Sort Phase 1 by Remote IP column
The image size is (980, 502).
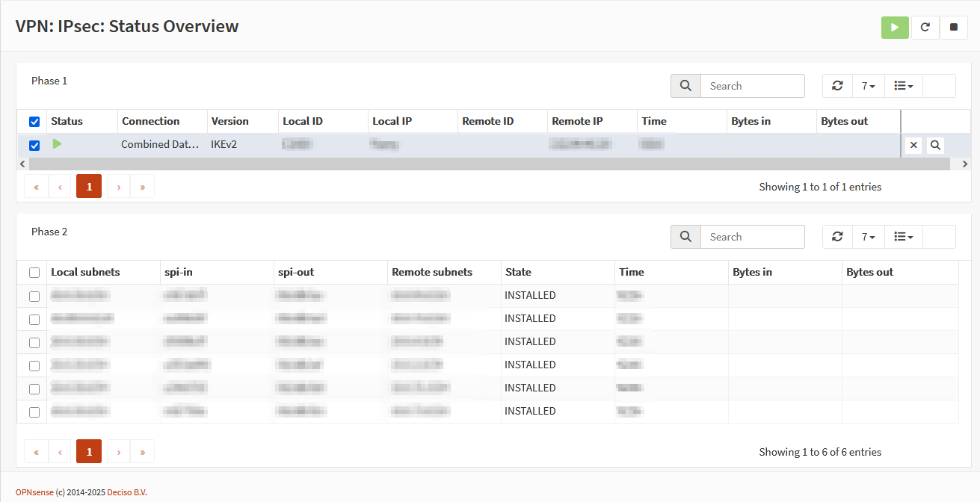[x=577, y=121]
